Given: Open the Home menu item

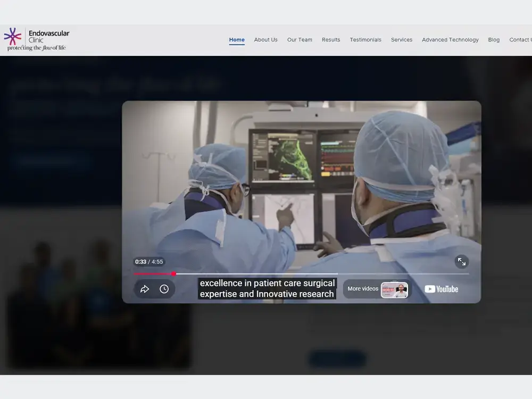Looking at the screenshot, I should point(237,40).
